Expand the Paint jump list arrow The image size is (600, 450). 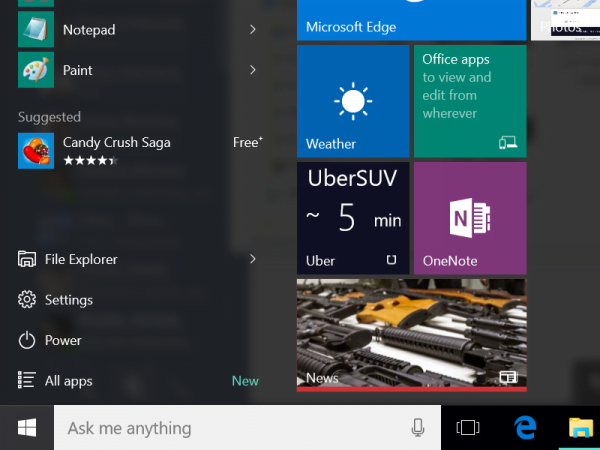253,70
